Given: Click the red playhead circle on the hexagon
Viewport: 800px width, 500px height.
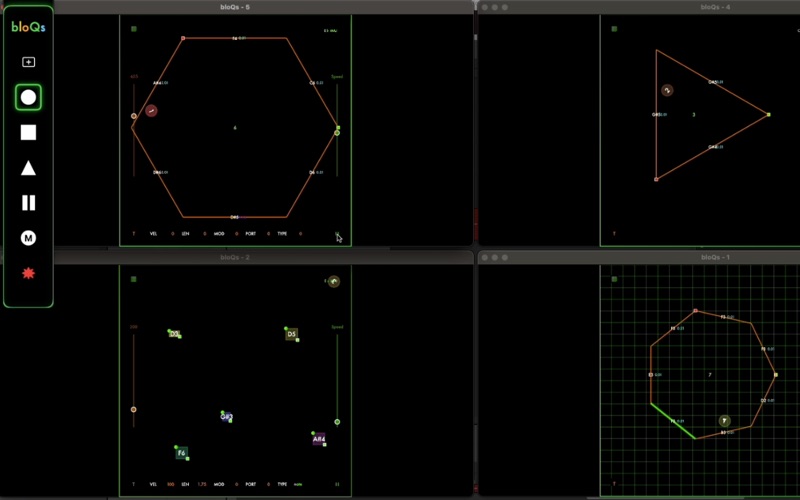Looking at the screenshot, I should pyautogui.click(x=151, y=111).
